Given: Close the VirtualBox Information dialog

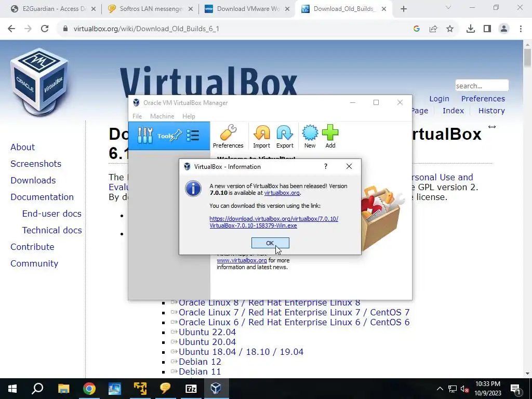Looking at the screenshot, I should coord(349,166).
